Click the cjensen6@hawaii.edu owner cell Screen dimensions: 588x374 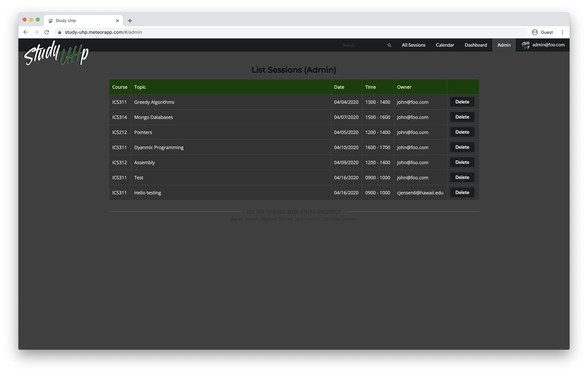coord(420,193)
